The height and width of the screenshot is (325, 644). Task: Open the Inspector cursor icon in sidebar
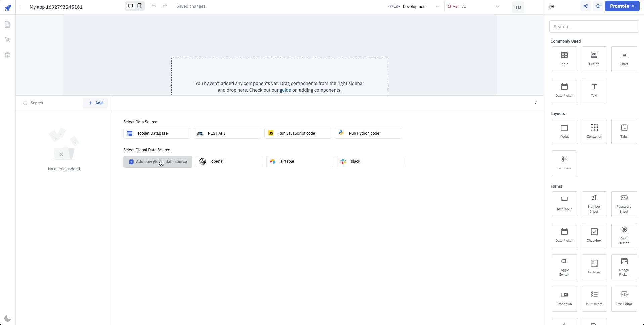[7, 40]
